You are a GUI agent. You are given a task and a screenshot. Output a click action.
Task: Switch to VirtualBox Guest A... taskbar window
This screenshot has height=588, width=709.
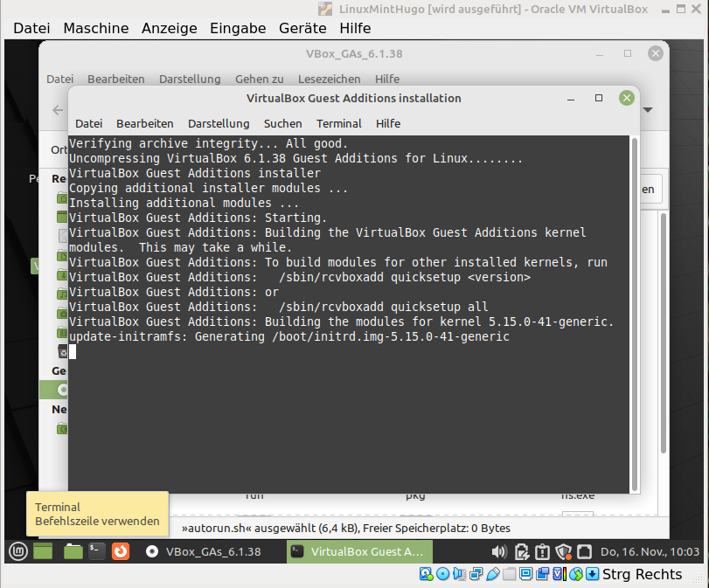[x=359, y=552]
